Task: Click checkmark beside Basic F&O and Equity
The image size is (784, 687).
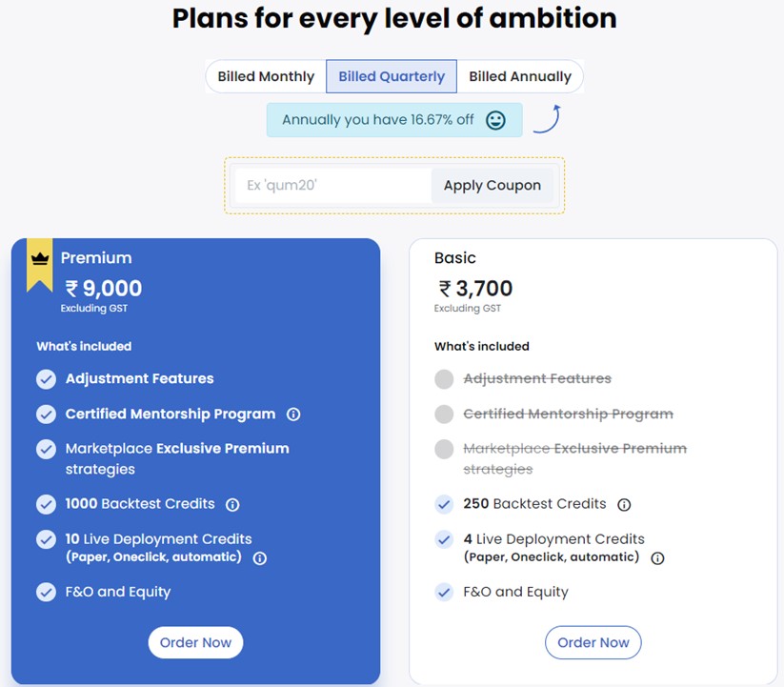Action: 444,592
